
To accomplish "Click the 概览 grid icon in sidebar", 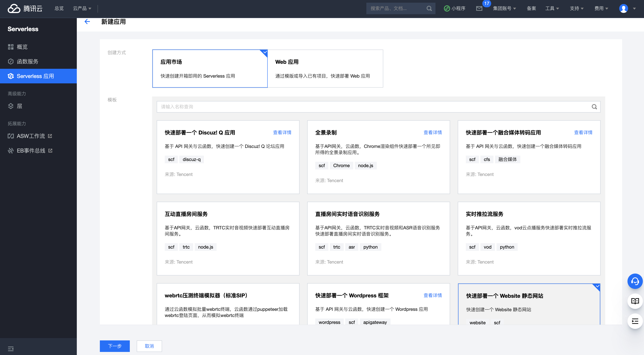I will tap(11, 47).
